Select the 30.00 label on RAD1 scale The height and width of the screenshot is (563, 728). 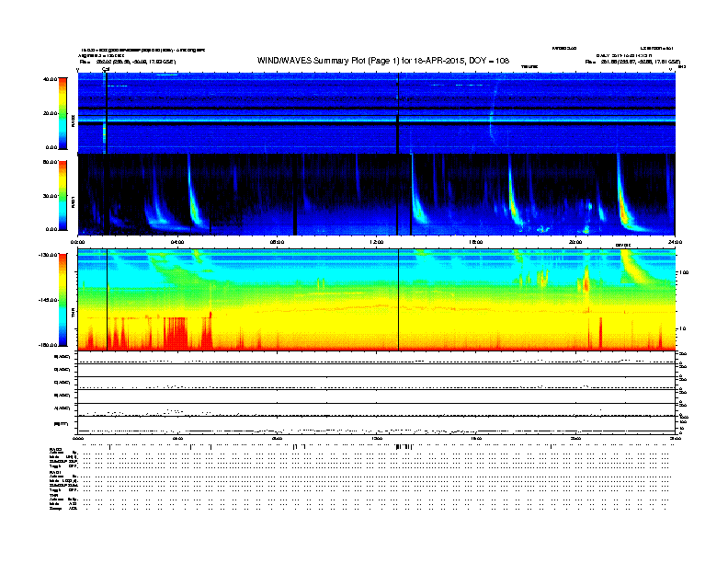(x=50, y=196)
